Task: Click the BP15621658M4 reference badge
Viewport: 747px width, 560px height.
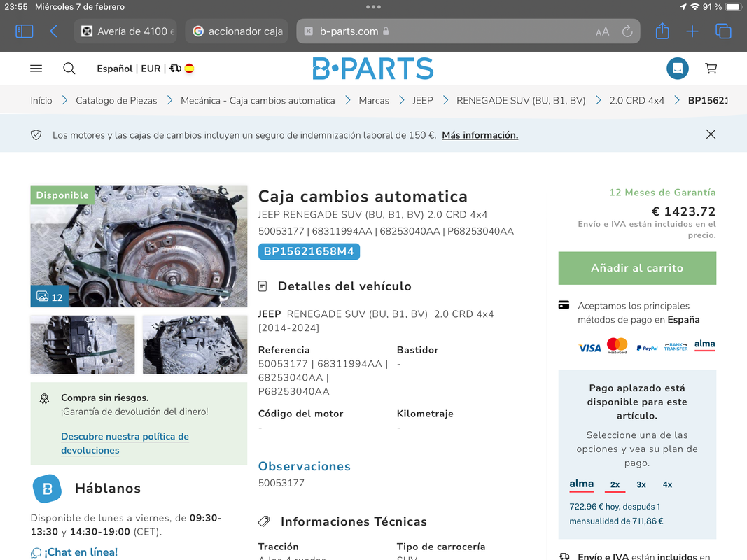Action: tap(309, 251)
